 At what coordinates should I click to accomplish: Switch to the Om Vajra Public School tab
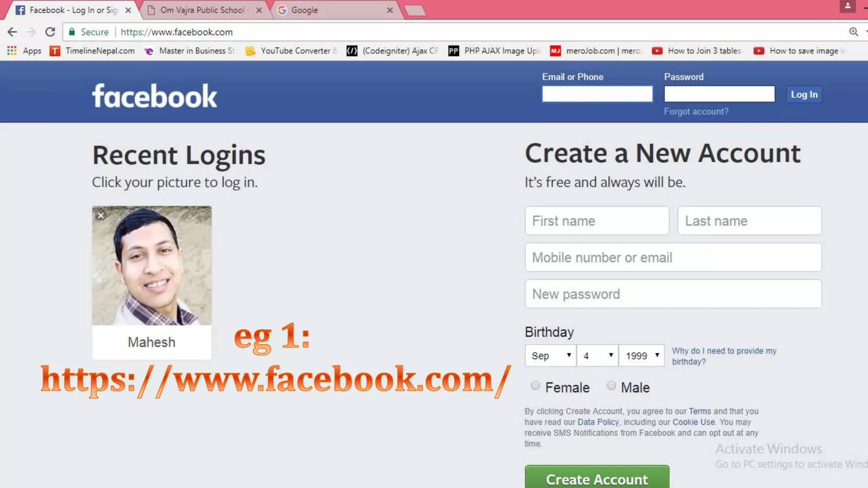click(x=202, y=10)
